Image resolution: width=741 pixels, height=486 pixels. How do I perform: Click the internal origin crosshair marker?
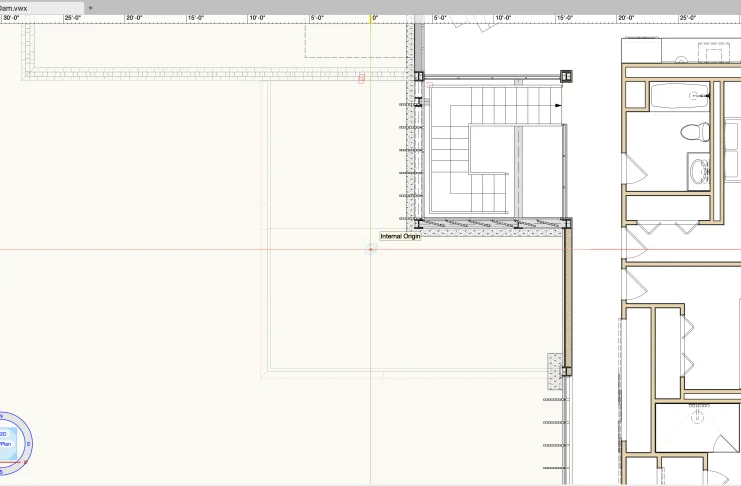pos(371,249)
